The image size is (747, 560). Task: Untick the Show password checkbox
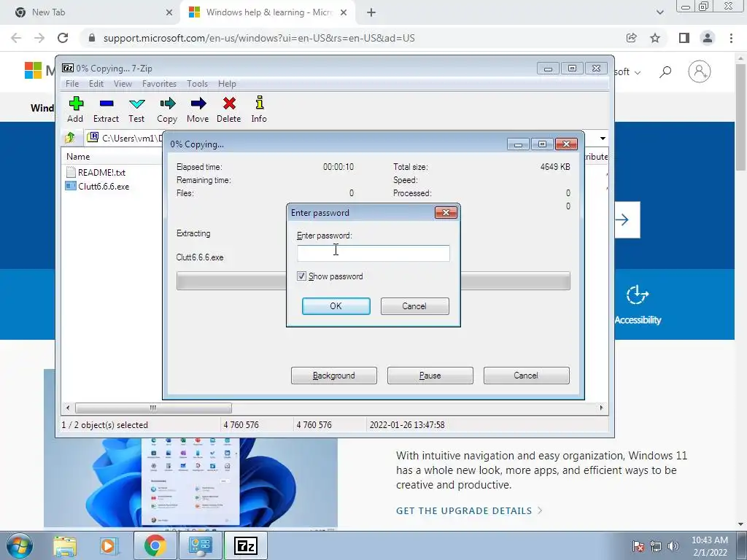(x=301, y=276)
